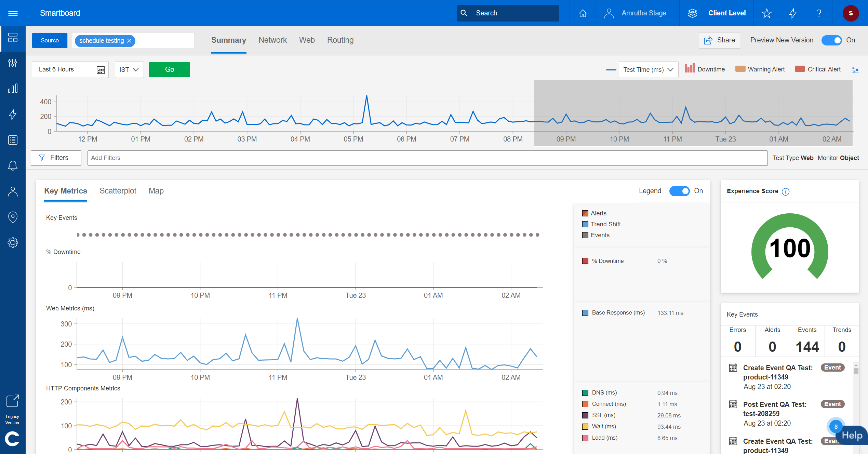Open Post Event QA Test test-208259 event
The width and height of the screenshot is (868, 454).
coord(775,409)
